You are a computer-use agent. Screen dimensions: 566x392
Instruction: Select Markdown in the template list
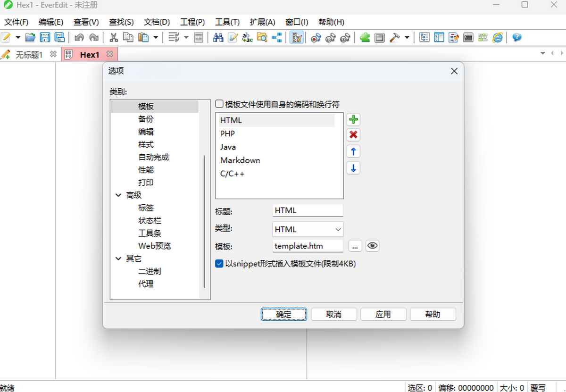pos(240,160)
